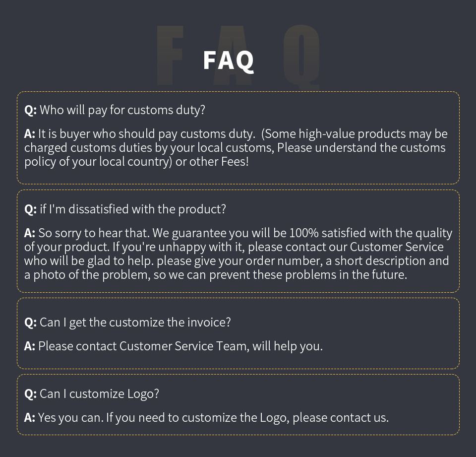Screen dimensions: 476x457
Task: Click the answer 'Yes you can. If you need to customize'
Action: [x=206, y=417]
